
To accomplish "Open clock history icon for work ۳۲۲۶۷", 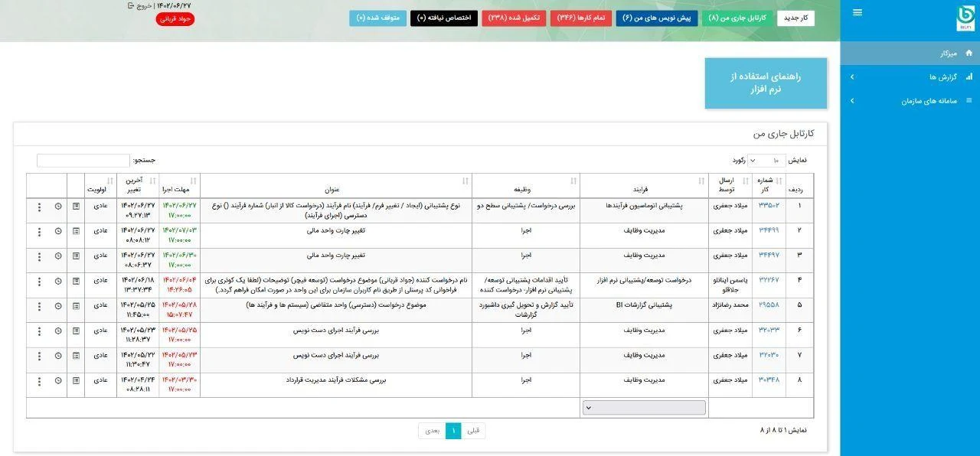I will tap(58, 282).
